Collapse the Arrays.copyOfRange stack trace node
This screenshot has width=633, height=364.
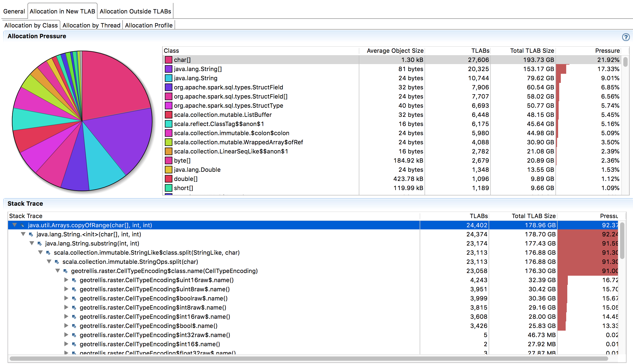click(15, 225)
